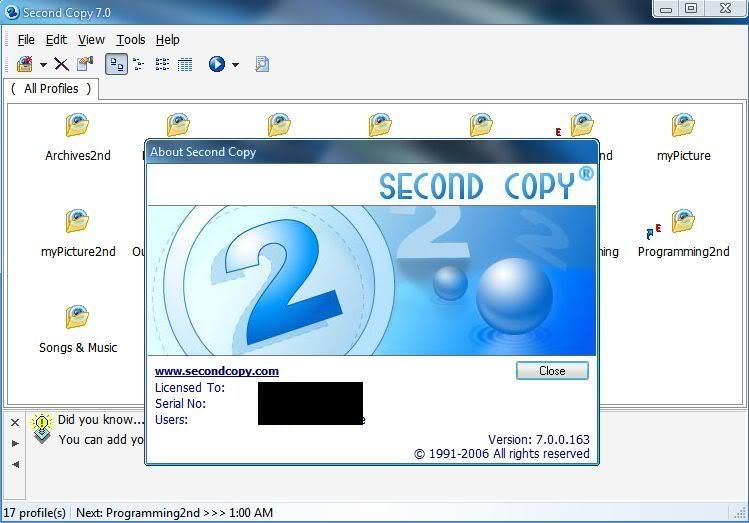Click 'Next: Programming2nd >>> 1:00 AM' status text
This screenshot has height=523, width=749.
point(174,513)
